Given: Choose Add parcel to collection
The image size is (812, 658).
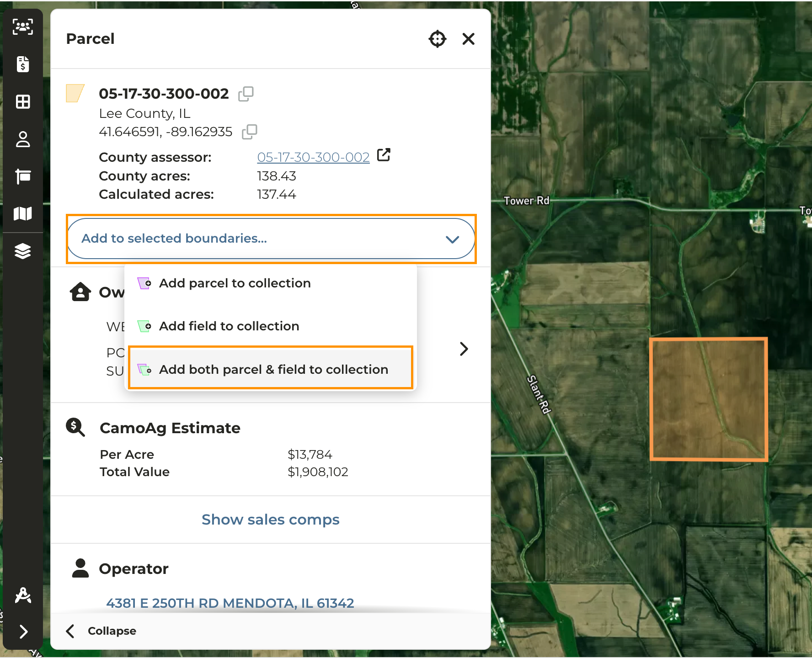Looking at the screenshot, I should [x=271, y=283].
